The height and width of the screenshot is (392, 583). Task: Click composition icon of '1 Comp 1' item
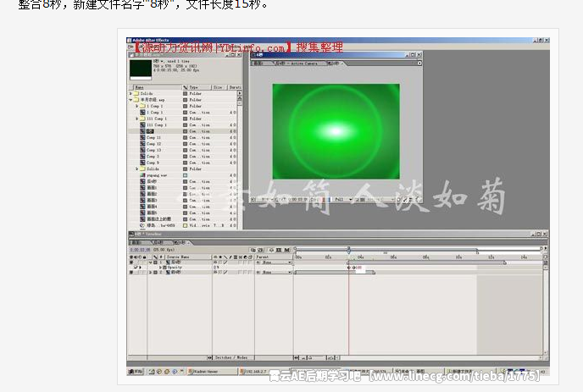pos(142,113)
